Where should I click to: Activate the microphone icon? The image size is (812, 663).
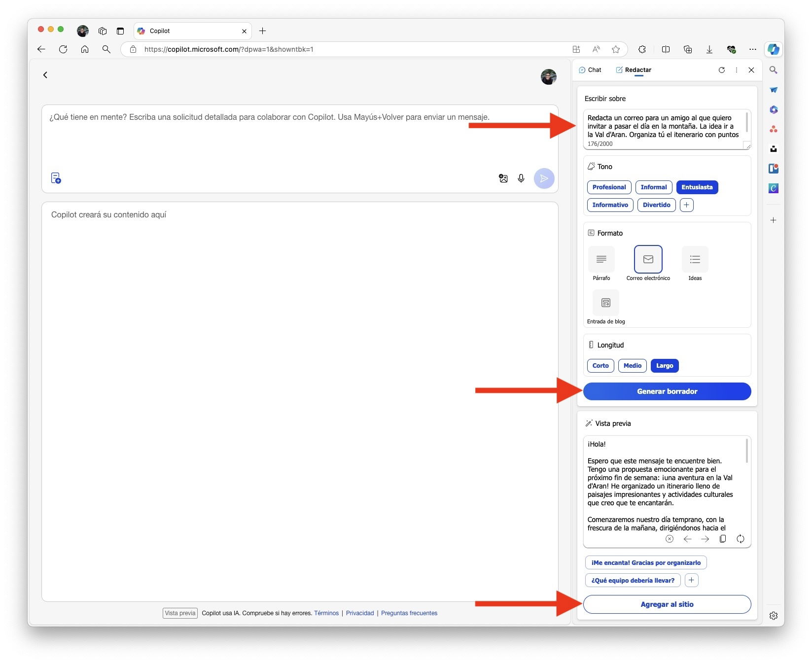pyautogui.click(x=521, y=178)
